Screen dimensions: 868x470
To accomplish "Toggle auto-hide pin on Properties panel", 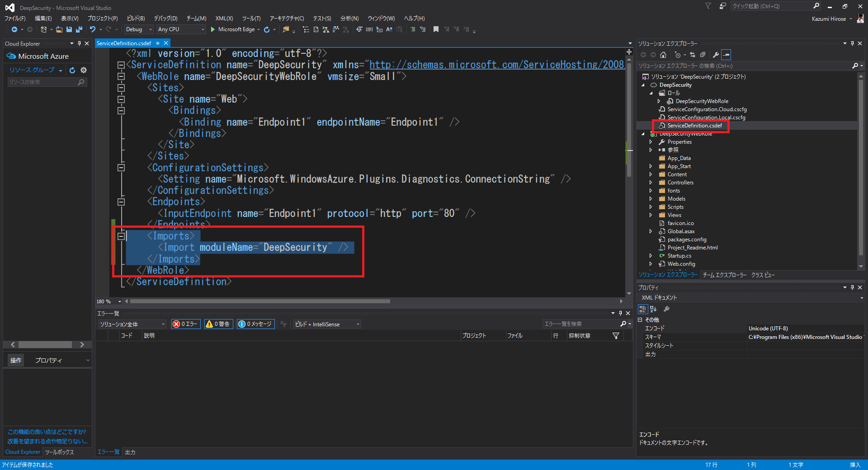I will coord(852,287).
